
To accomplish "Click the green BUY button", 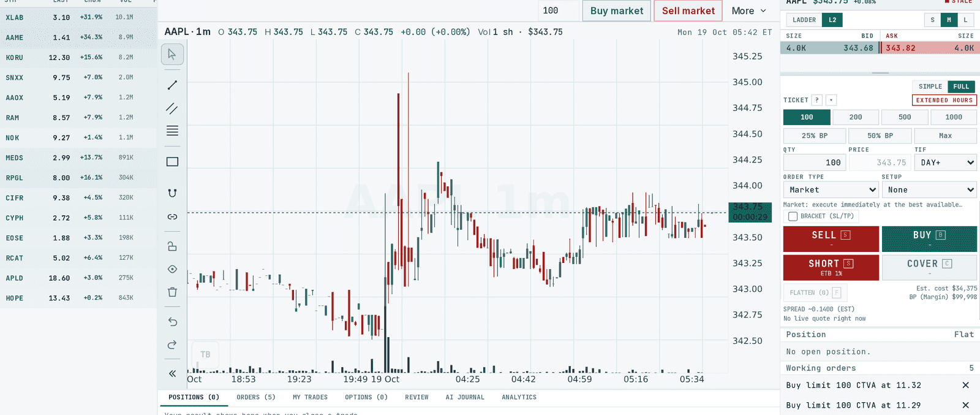I will point(929,239).
